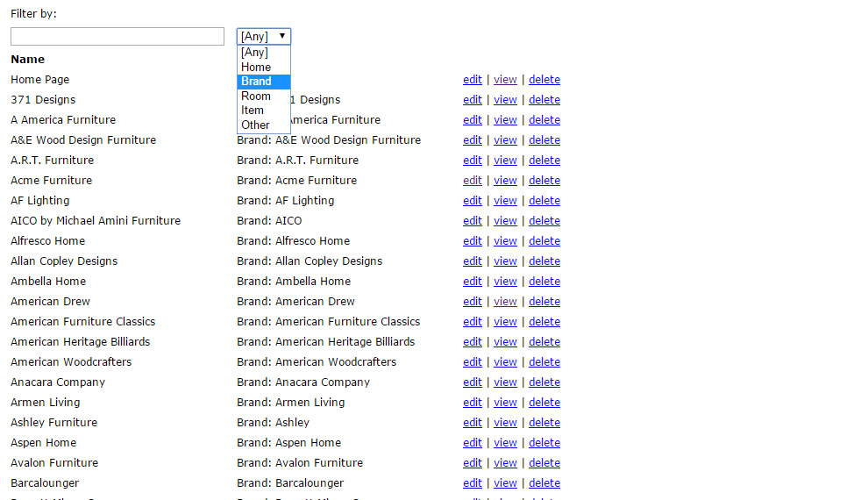Edit the Ambella Home entry

[473, 282]
